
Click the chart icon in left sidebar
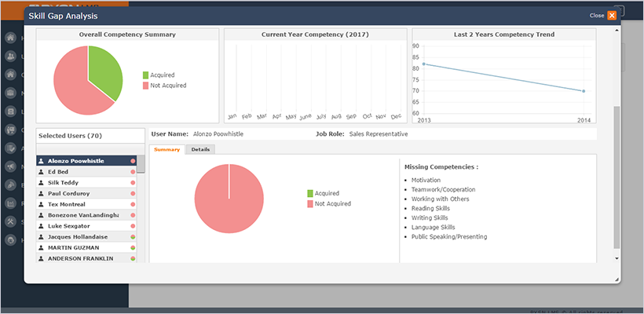point(11,203)
